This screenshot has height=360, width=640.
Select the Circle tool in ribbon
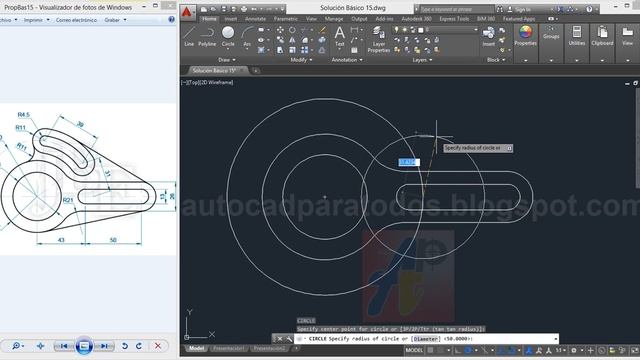(228, 36)
